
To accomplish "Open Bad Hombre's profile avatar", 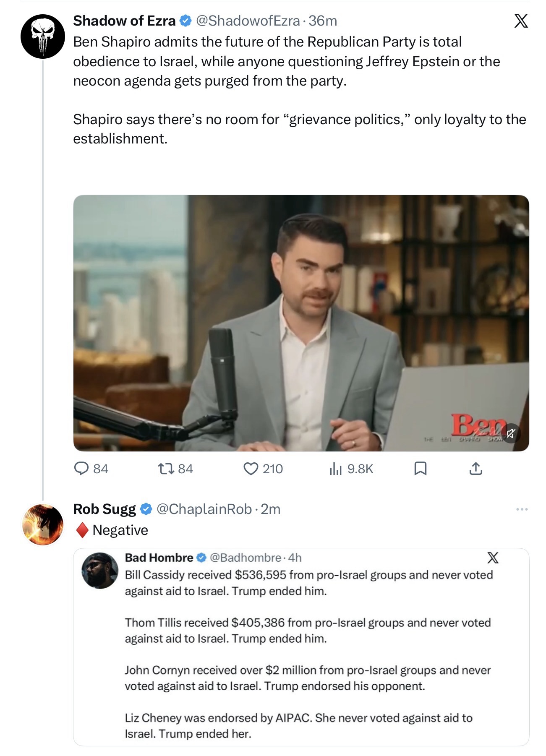I will click(x=100, y=571).
